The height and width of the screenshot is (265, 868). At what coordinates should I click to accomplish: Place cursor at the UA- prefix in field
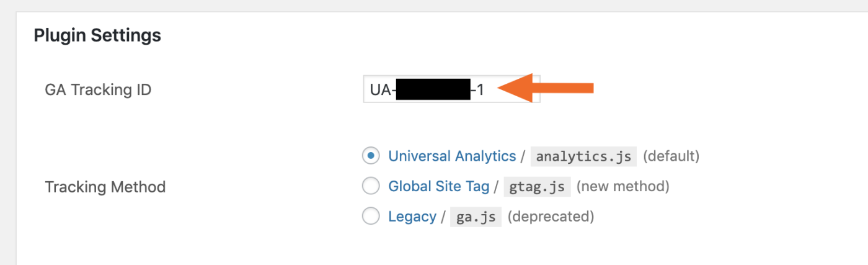click(x=382, y=90)
